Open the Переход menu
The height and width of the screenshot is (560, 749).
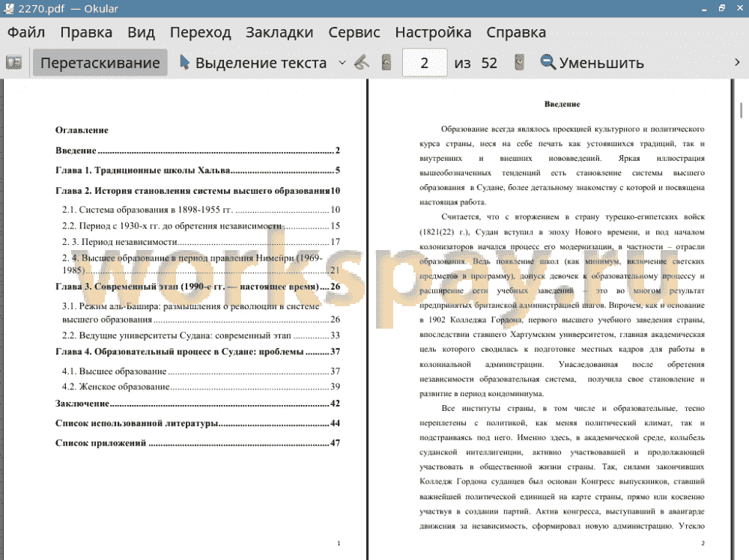pos(201,32)
